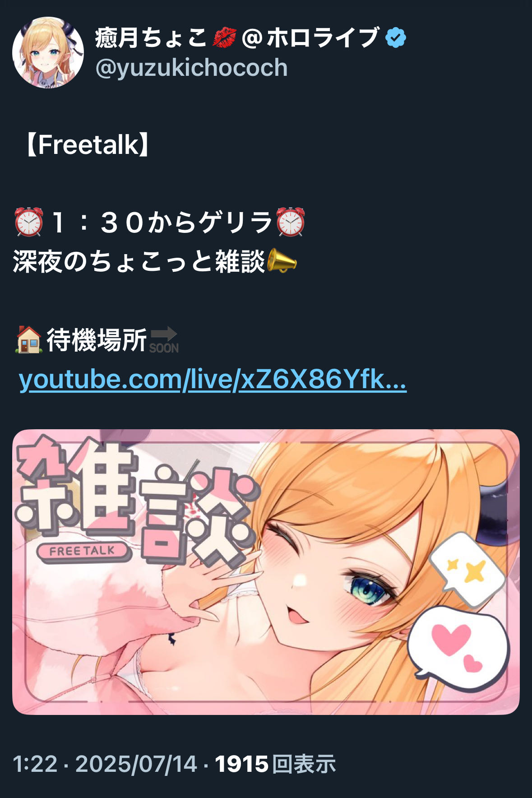
Task: Click the megaphone emoji after 雑談
Action: coord(282,261)
